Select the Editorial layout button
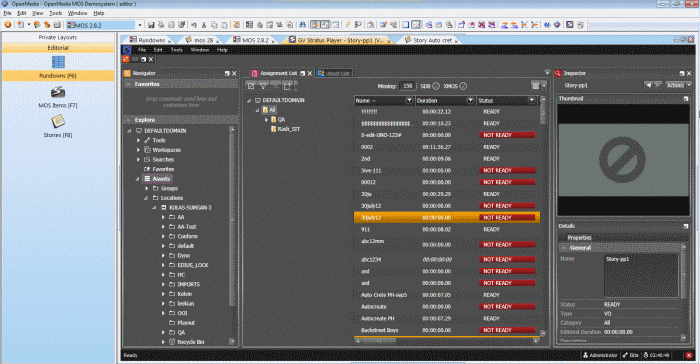700x364 pixels. [x=58, y=48]
